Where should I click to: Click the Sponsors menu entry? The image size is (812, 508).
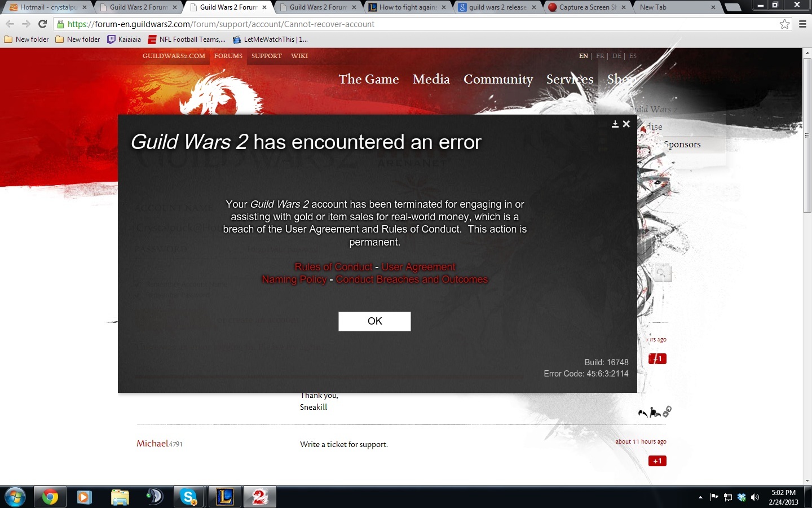pyautogui.click(x=682, y=144)
